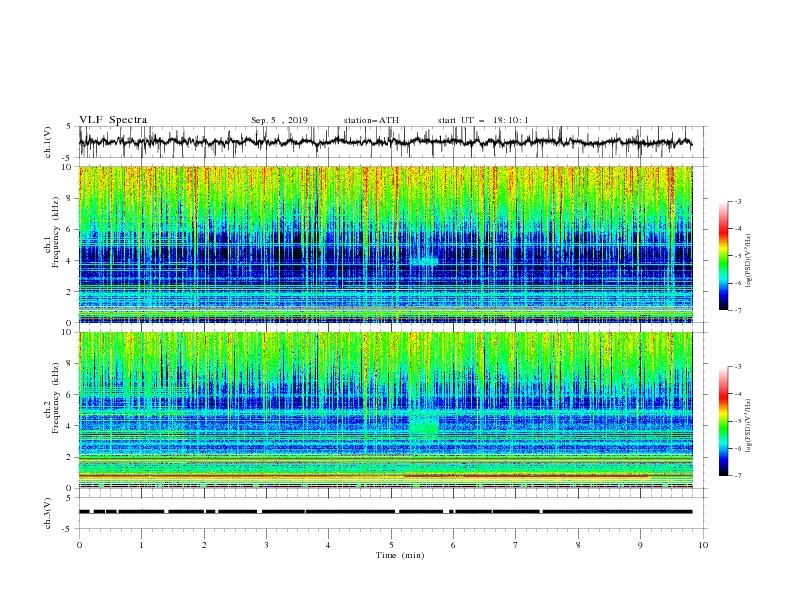Click the lower 'log(PSD)(V²/Hz)' colorbar label
Viewport: 792px width, 612px height.
(x=749, y=426)
